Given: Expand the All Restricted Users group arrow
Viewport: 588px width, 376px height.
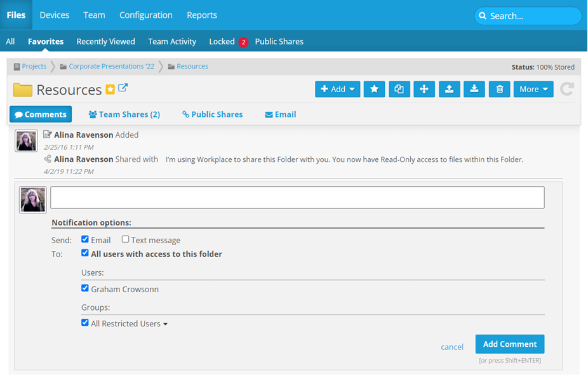Looking at the screenshot, I should click(166, 325).
